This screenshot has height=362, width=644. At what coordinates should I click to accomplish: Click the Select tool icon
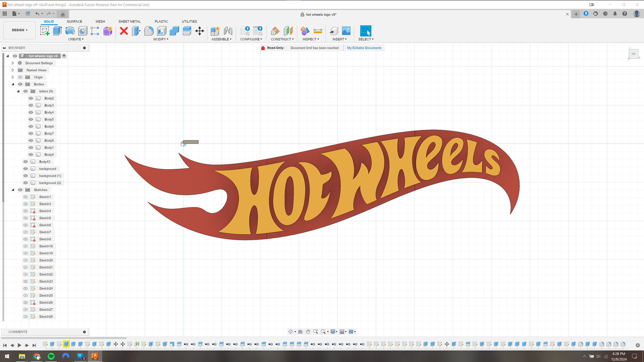(x=366, y=31)
